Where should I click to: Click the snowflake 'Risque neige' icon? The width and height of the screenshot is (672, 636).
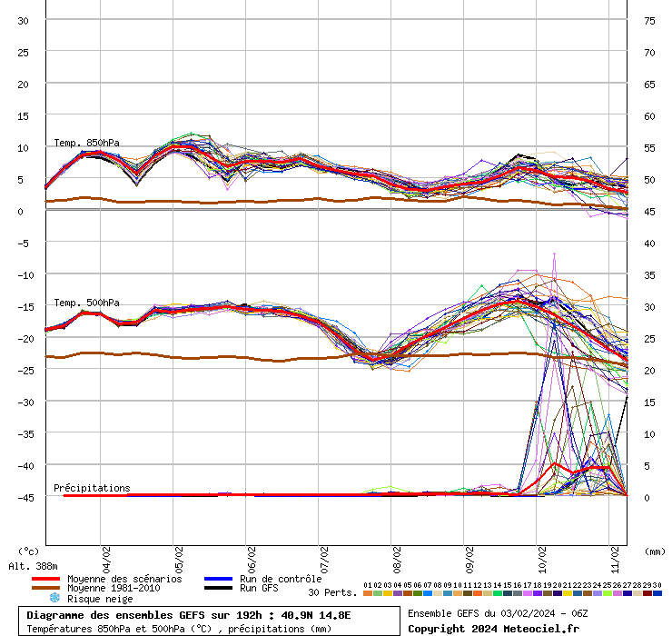pyautogui.click(x=54, y=598)
